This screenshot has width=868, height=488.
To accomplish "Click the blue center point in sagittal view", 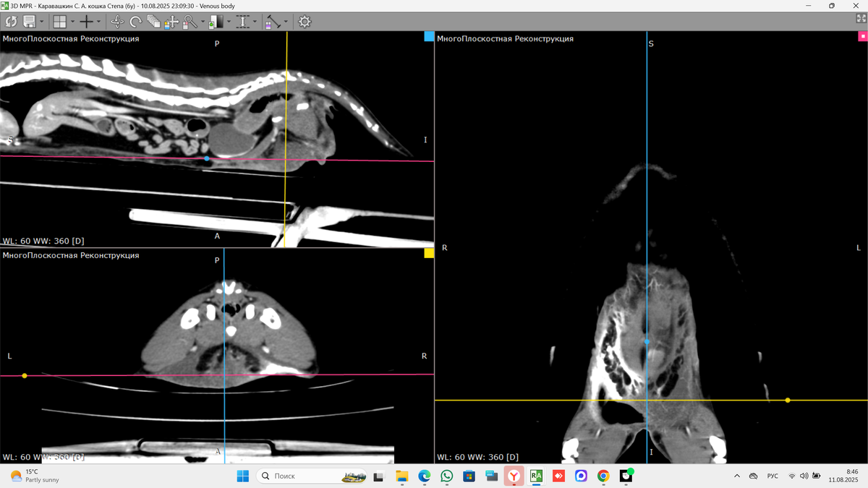I will (x=207, y=158).
